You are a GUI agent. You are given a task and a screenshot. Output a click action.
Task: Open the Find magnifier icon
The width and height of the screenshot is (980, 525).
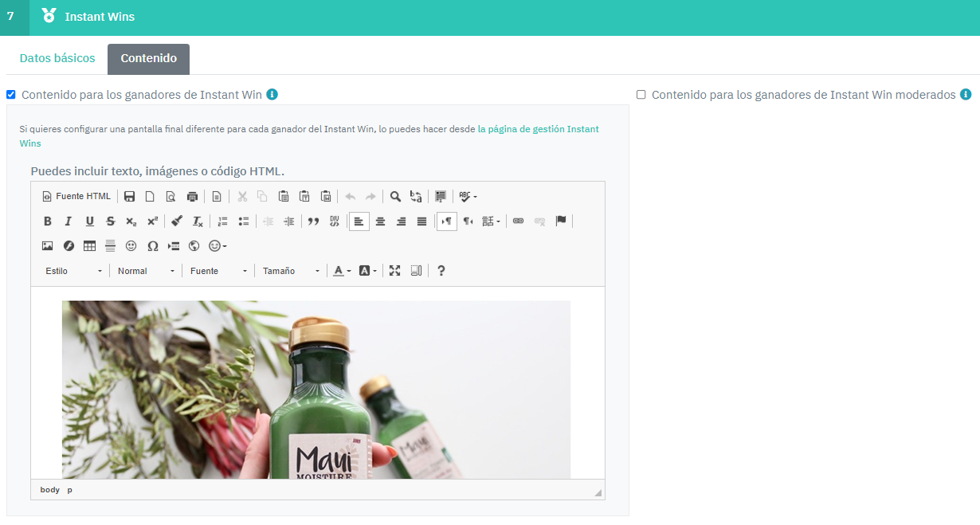click(x=395, y=197)
